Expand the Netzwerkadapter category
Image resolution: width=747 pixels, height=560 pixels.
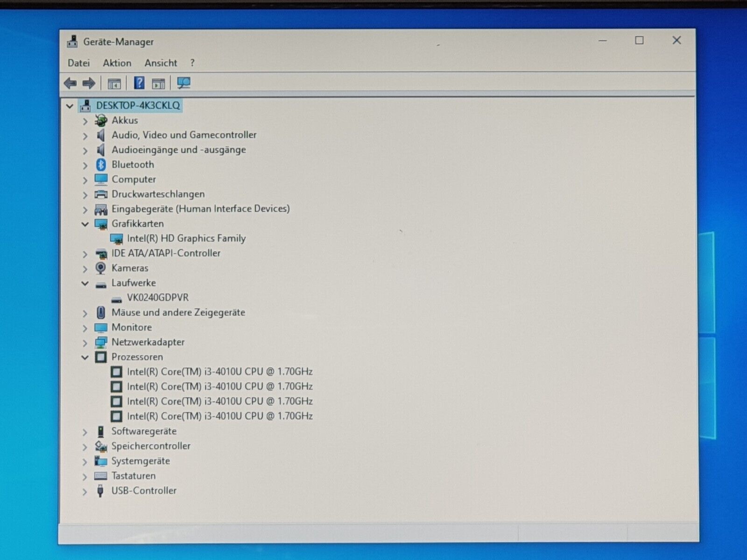(x=85, y=343)
